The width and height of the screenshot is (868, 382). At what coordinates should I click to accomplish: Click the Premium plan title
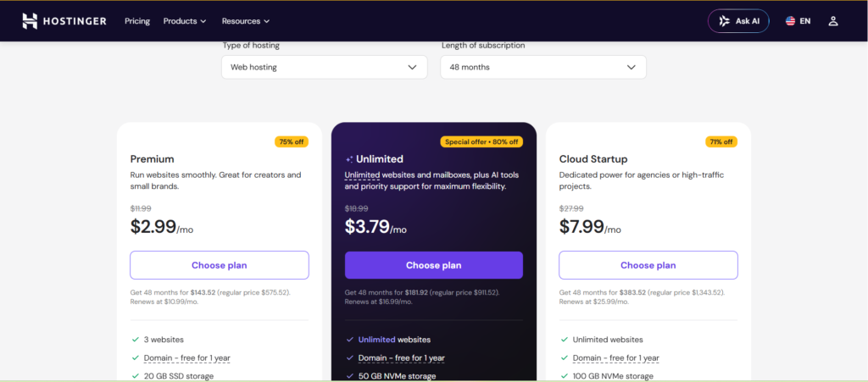[x=153, y=159]
